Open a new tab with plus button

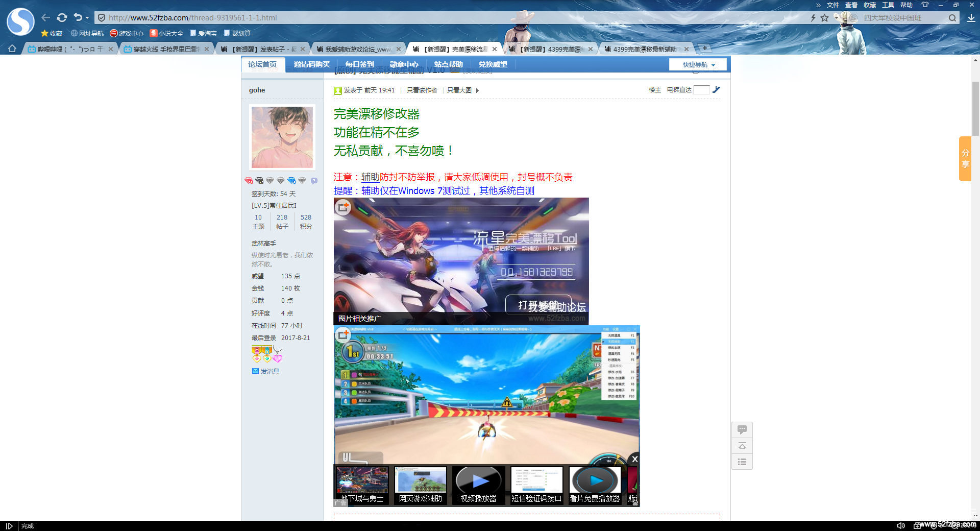point(705,48)
